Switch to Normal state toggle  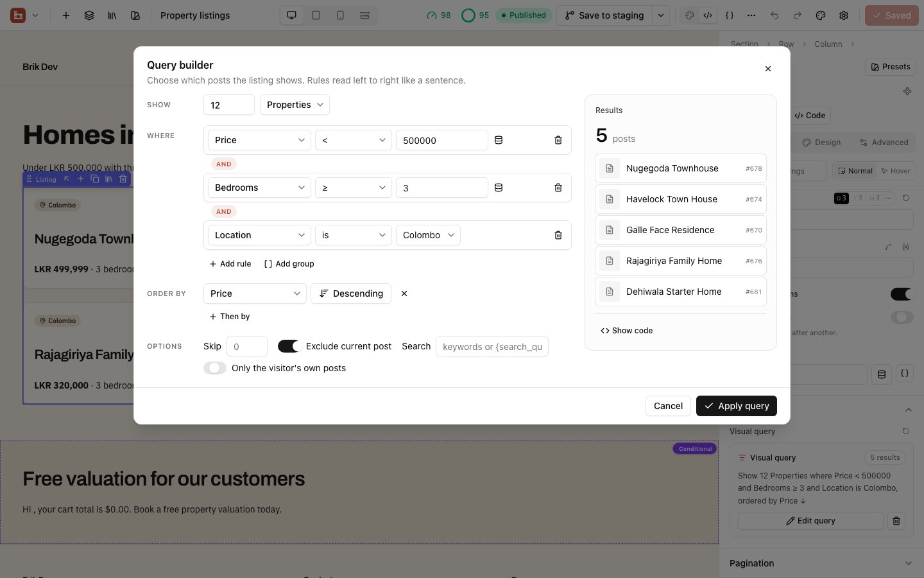click(854, 171)
